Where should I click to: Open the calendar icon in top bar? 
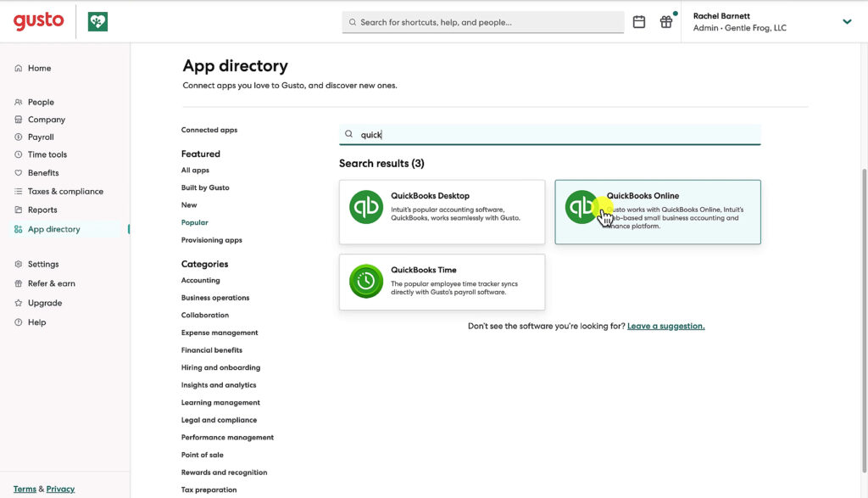point(639,21)
